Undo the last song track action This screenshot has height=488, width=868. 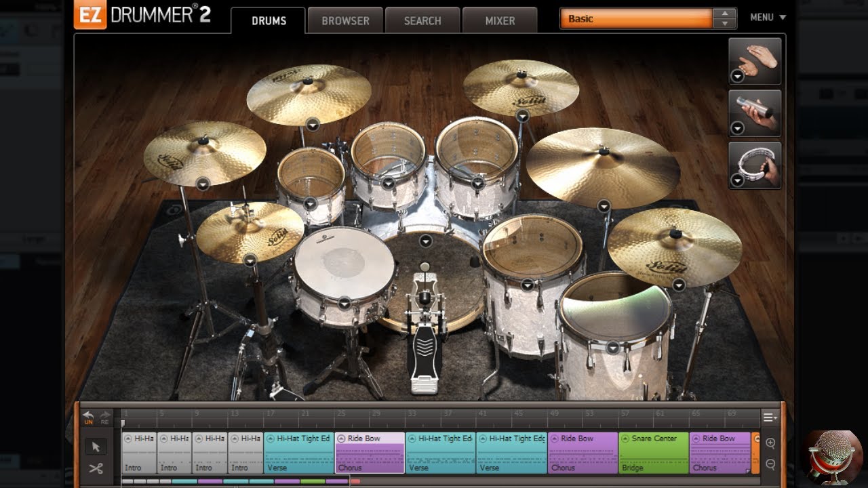click(88, 417)
